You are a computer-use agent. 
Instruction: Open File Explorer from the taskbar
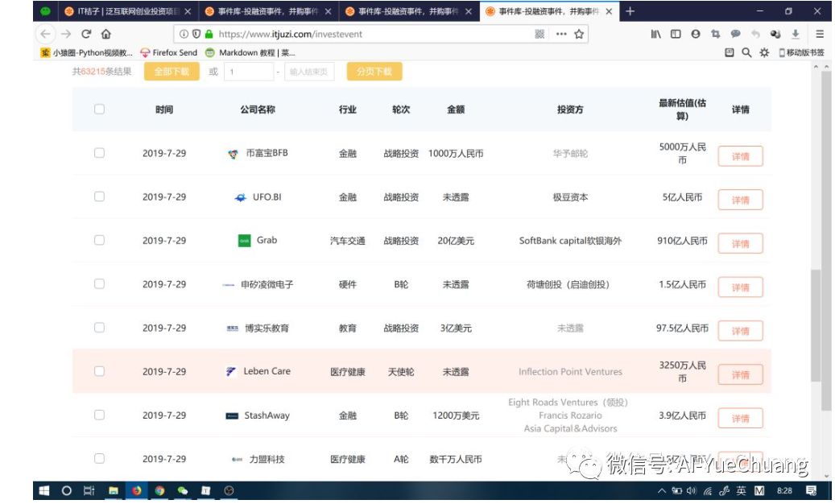[x=114, y=490]
